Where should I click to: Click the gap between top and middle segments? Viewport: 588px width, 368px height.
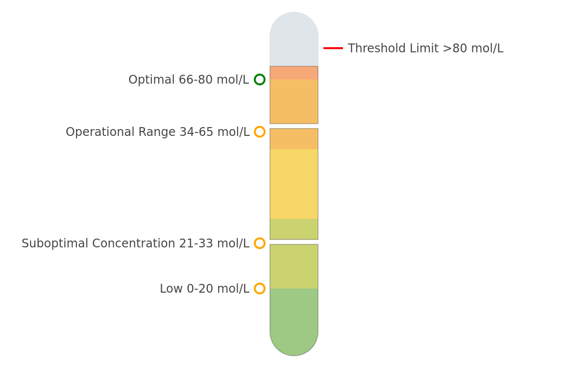point(294,126)
